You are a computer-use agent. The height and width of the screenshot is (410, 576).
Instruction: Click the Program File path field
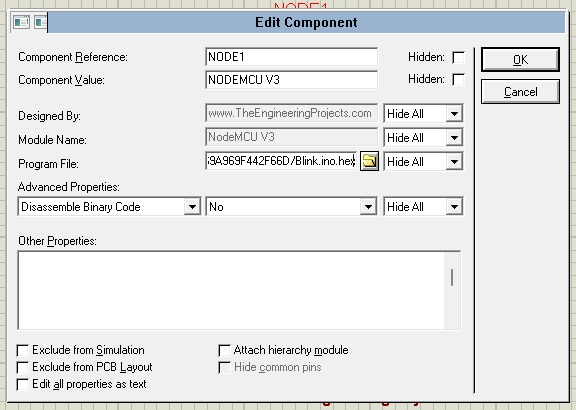click(x=281, y=161)
